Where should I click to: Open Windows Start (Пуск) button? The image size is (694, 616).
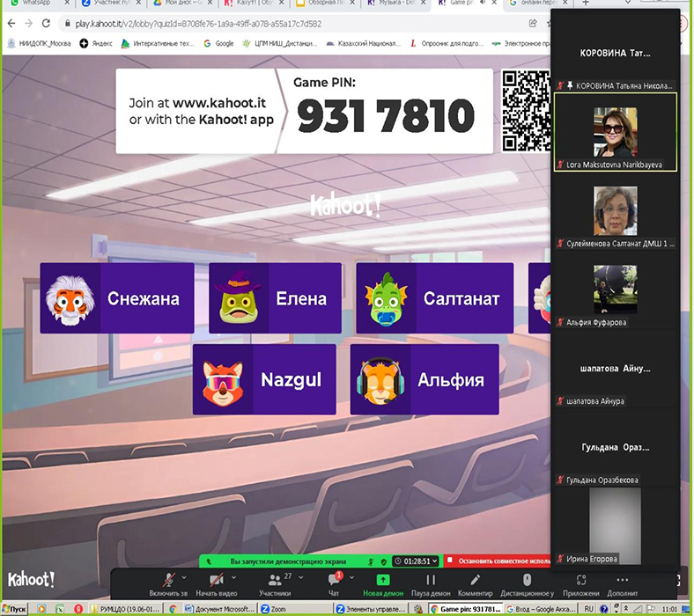[x=14, y=608]
